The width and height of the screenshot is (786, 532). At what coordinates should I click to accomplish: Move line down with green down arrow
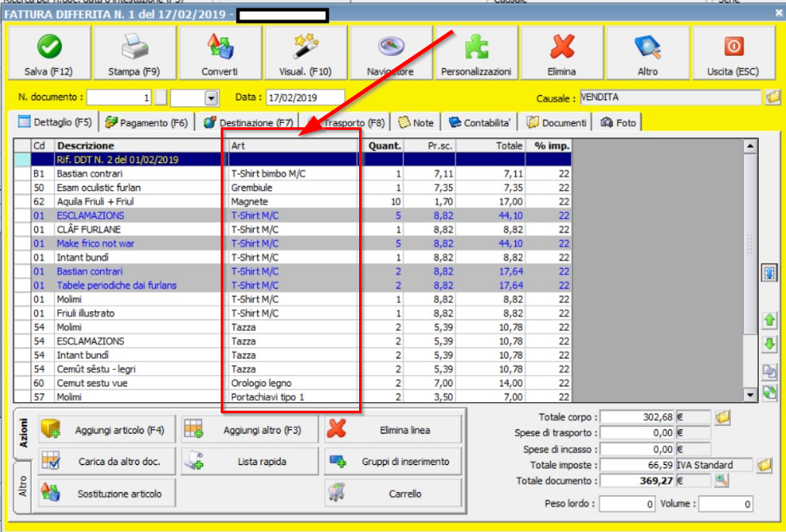coord(770,344)
